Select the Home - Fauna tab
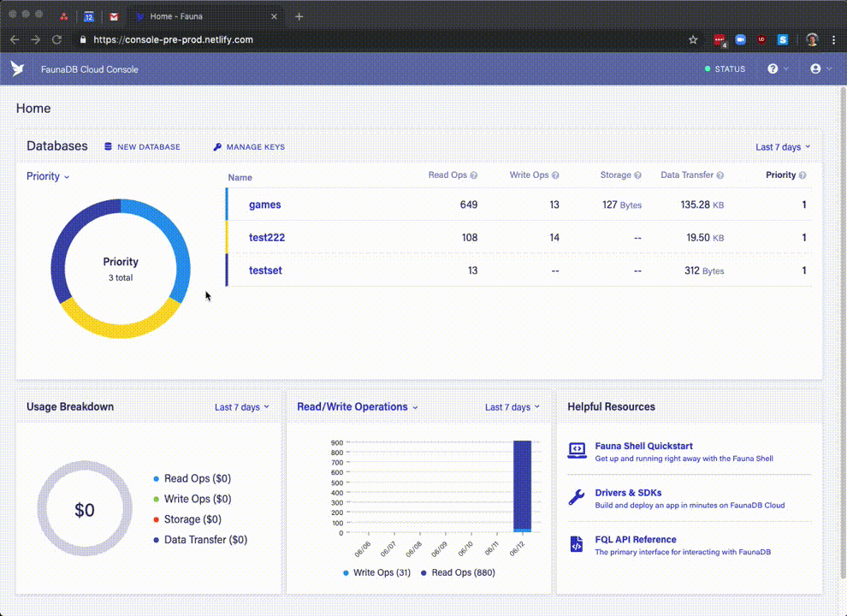The width and height of the screenshot is (847, 616). [x=205, y=16]
